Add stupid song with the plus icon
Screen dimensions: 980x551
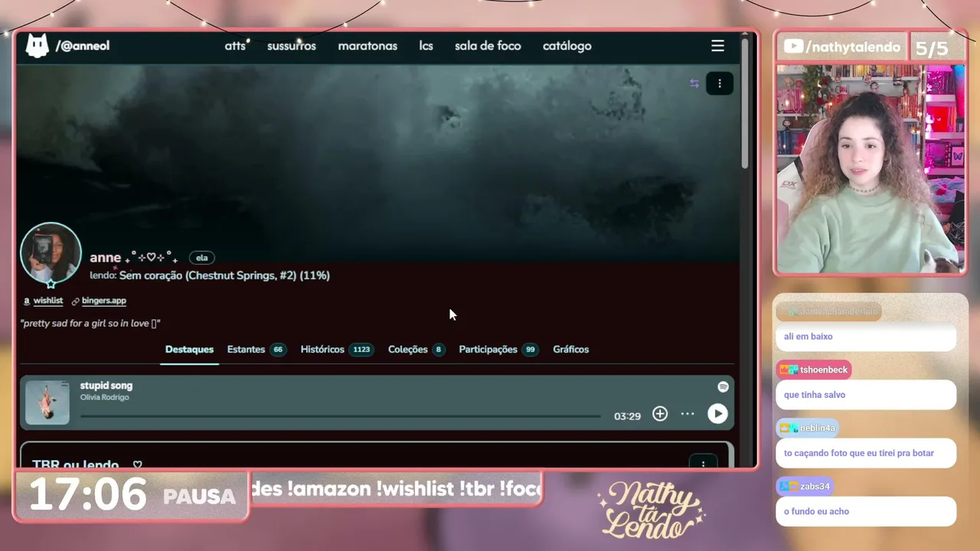[x=660, y=414]
